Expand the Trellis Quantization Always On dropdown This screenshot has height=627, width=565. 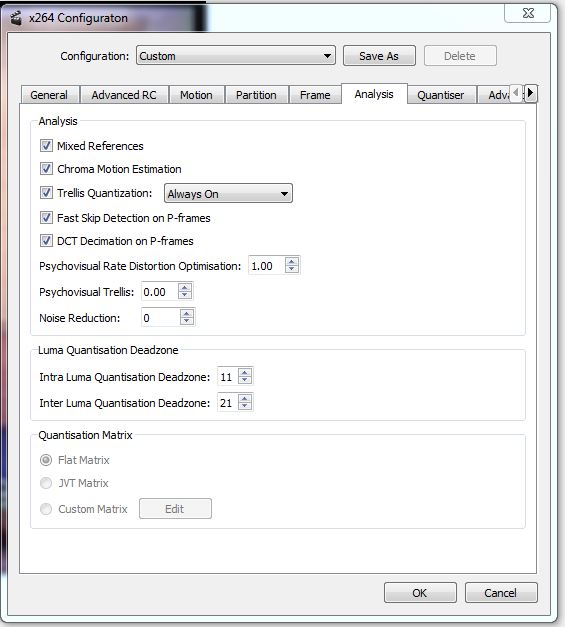228,194
